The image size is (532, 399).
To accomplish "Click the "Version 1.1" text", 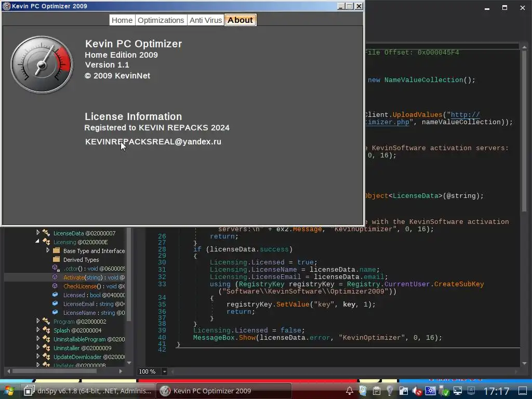I will click(107, 65).
